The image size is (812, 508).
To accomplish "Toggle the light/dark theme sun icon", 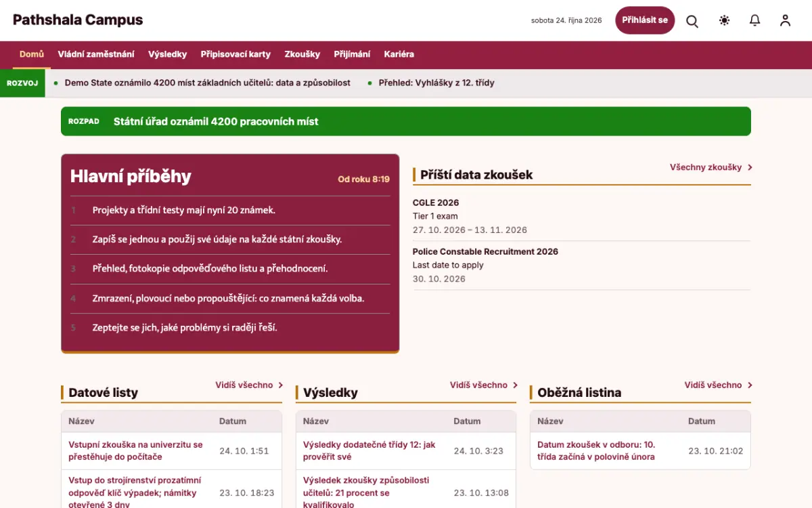I will [724, 20].
